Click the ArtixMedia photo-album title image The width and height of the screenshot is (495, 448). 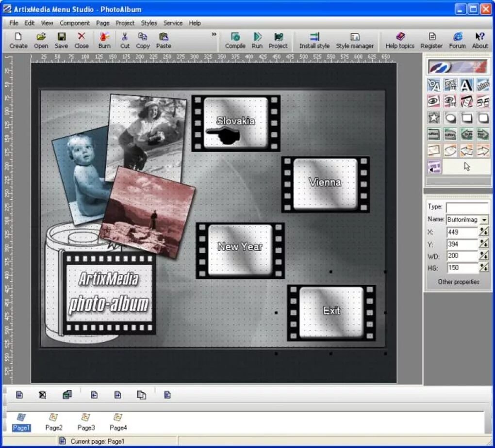(x=109, y=293)
